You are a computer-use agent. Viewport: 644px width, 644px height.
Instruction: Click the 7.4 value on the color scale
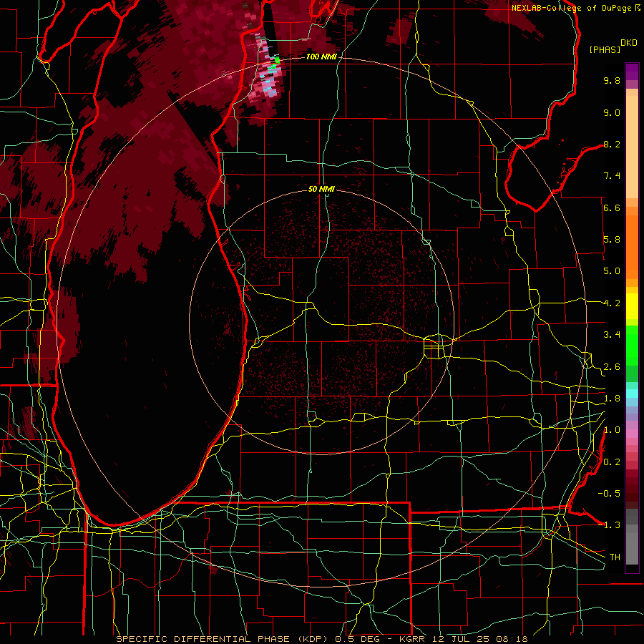tap(612, 176)
